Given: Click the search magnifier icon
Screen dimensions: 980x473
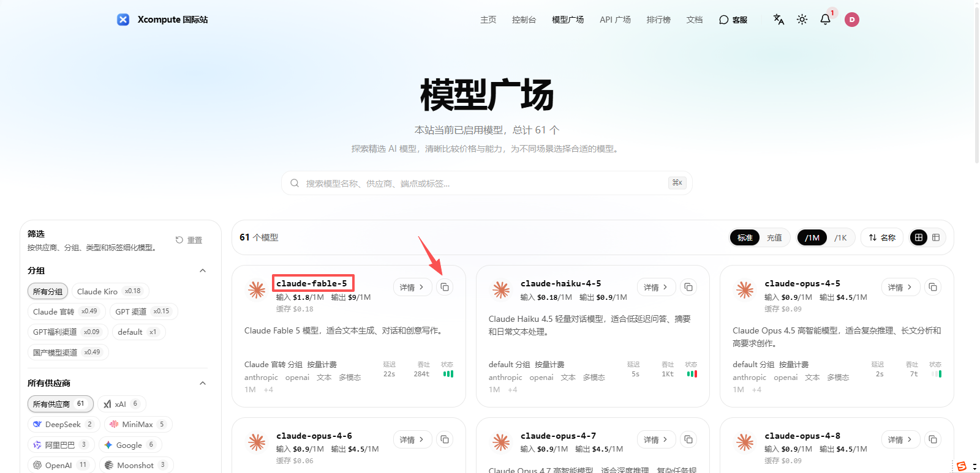Looking at the screenshot, I should click(295, 183).
